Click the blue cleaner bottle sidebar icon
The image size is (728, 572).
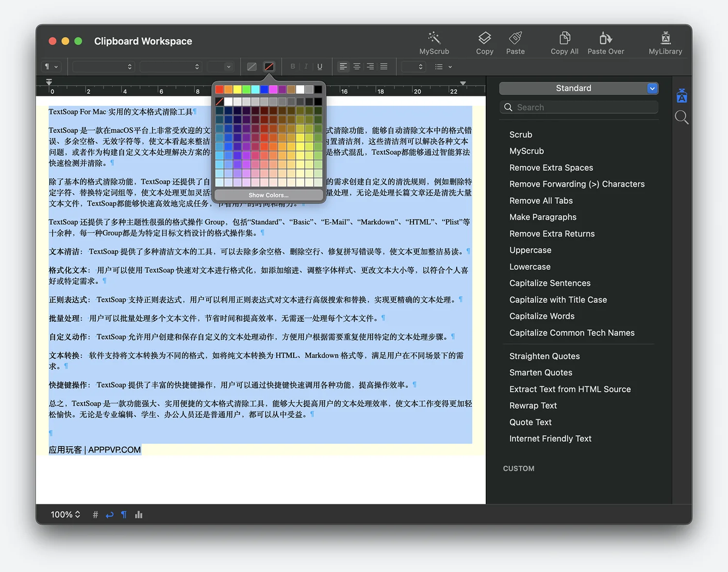pyautogui.click(x=681, y=96)
